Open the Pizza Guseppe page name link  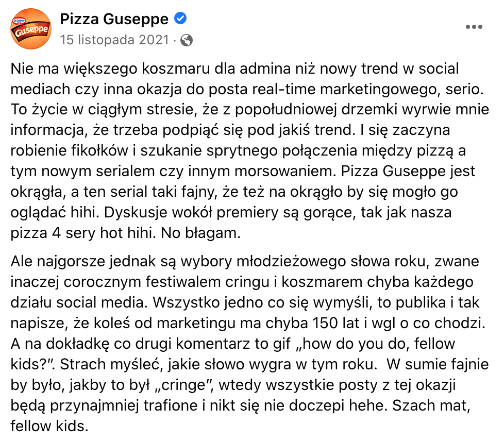[114, 20]
